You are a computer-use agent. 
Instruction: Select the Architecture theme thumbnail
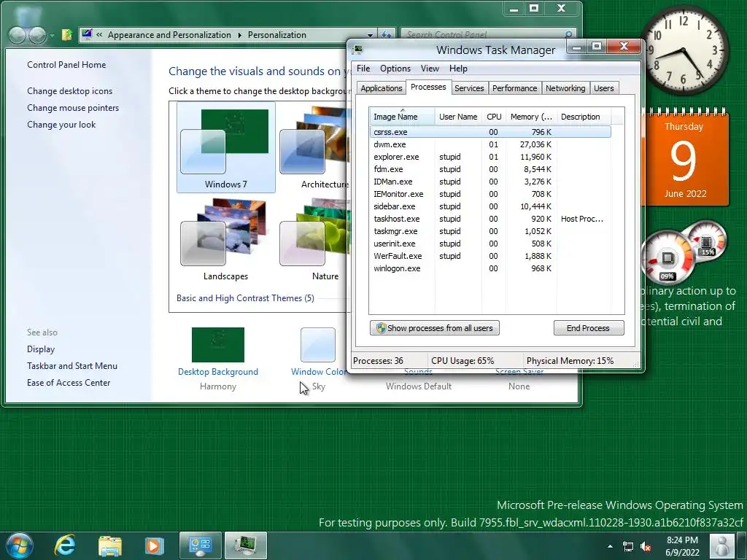pyautogui.click(x=314, y=147)
